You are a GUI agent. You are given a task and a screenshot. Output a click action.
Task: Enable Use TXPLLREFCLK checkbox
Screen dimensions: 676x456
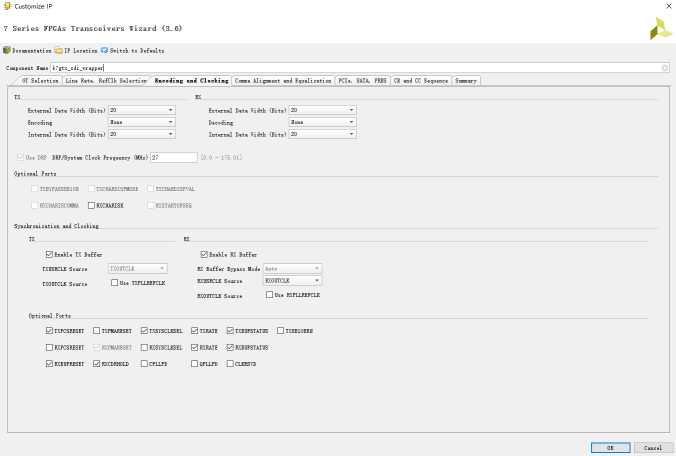pyautogui.click(x=114, y=283)
